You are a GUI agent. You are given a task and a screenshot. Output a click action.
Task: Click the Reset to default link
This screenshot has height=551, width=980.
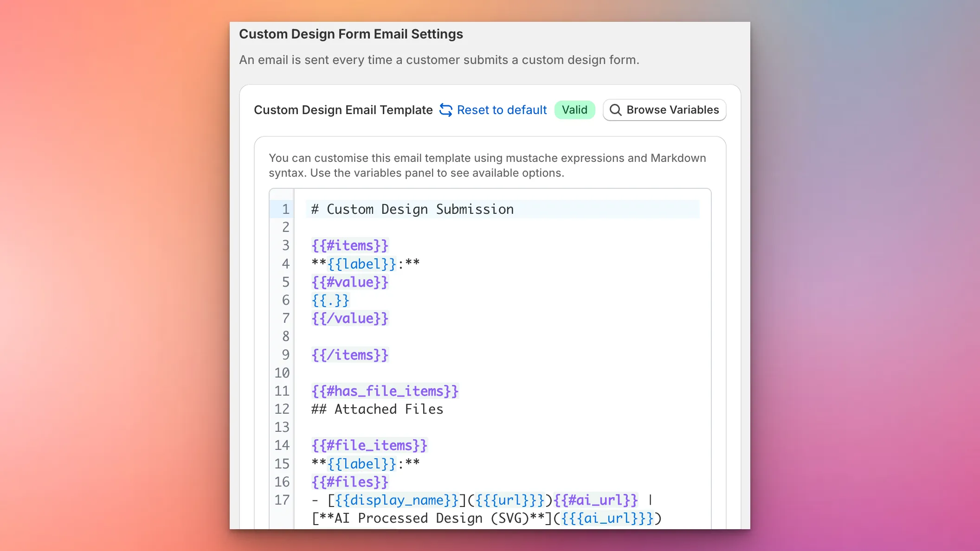point(501,110)
